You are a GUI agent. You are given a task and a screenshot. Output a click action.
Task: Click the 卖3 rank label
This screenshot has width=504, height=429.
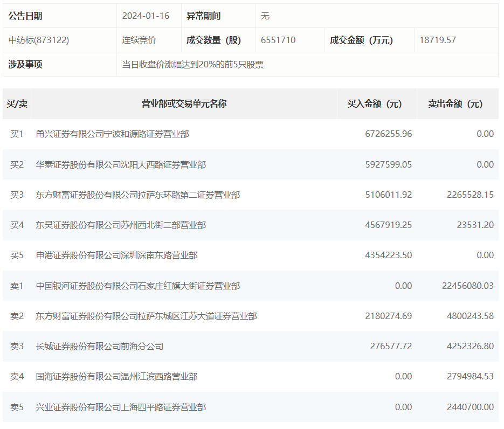[17, 346]
